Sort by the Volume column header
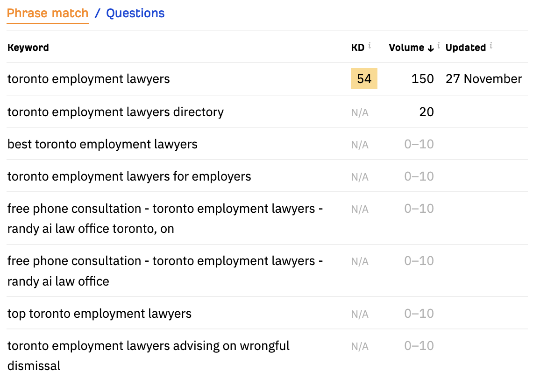 pyautogui.click(x=406, y=48)
